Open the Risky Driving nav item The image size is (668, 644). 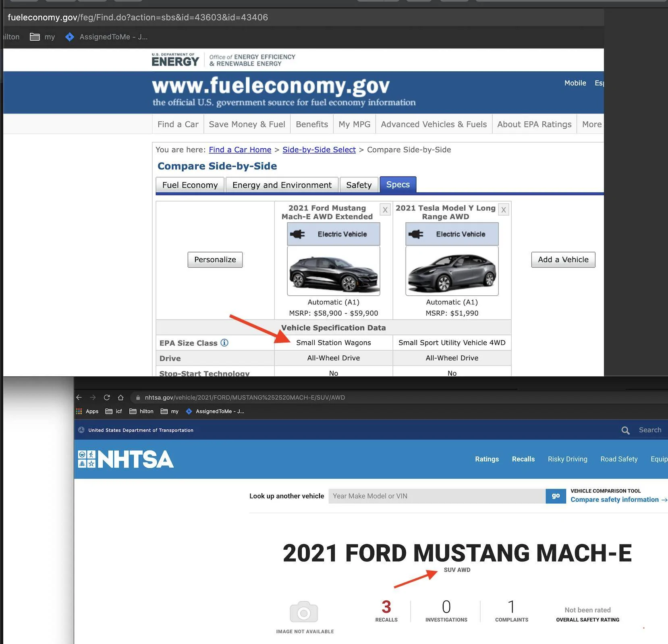(567, 459)
